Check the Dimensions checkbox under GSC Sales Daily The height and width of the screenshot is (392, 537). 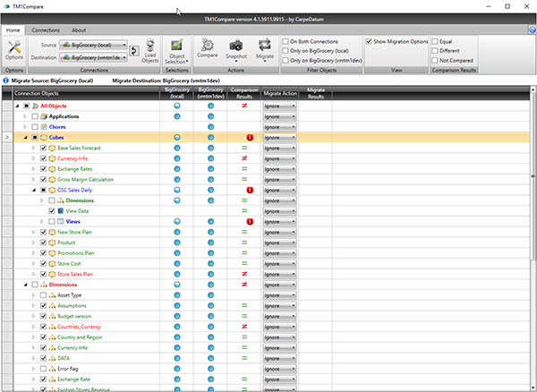(x=52, y=200)
